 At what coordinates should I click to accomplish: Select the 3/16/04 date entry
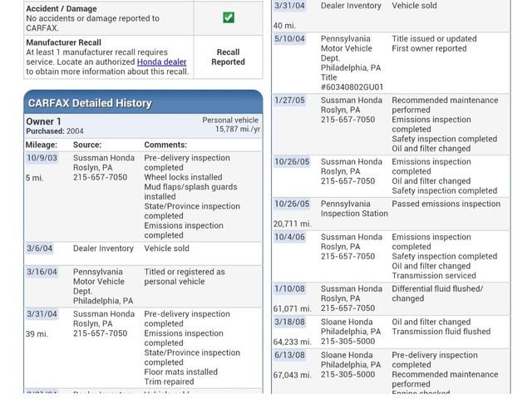click(x=42, y=272)
